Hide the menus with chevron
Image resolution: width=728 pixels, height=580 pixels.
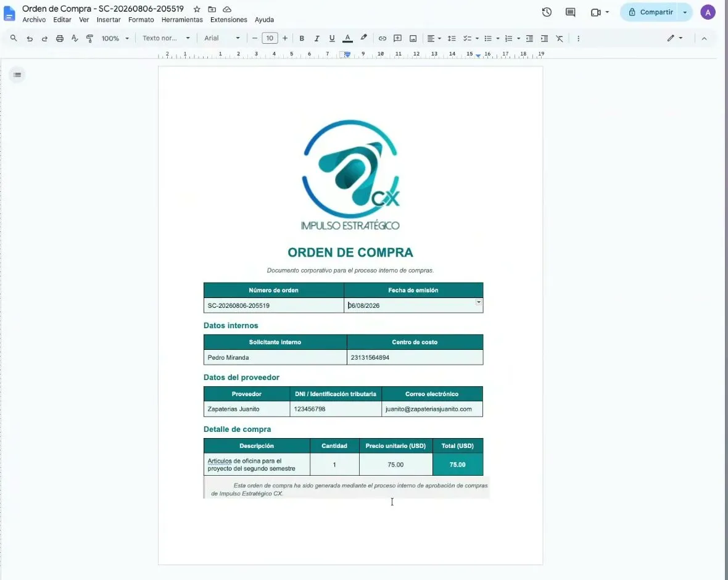[704, 38]
